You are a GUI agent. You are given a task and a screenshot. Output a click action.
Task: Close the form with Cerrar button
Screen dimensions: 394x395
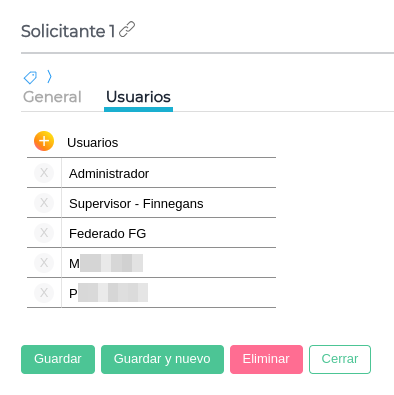[340, 359]
